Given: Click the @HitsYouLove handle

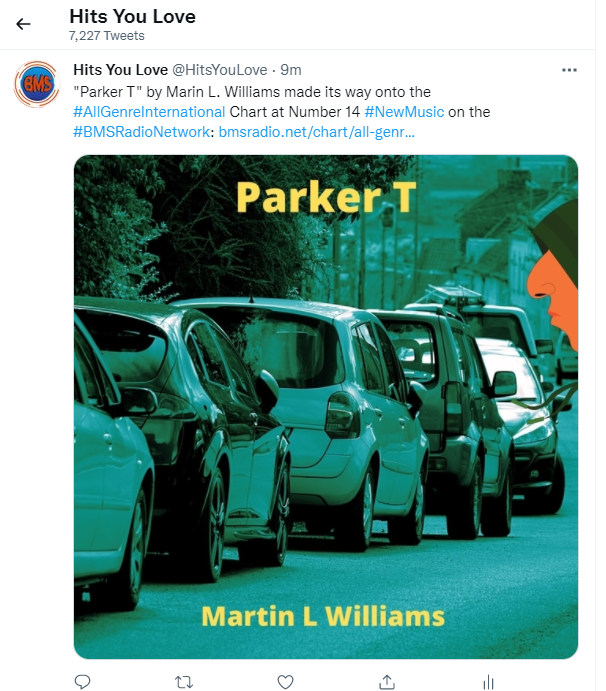Looking at the screenshot, I should pyautogui.click(x=219, y=70).
